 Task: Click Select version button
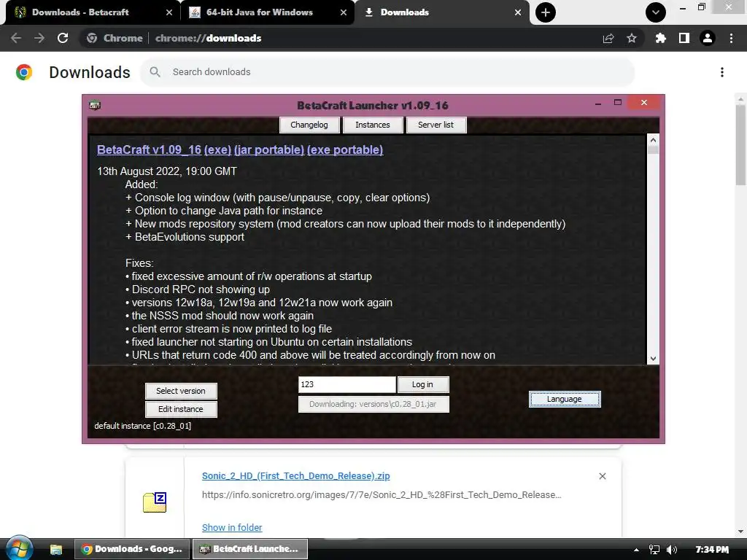[x=181, y=391]
